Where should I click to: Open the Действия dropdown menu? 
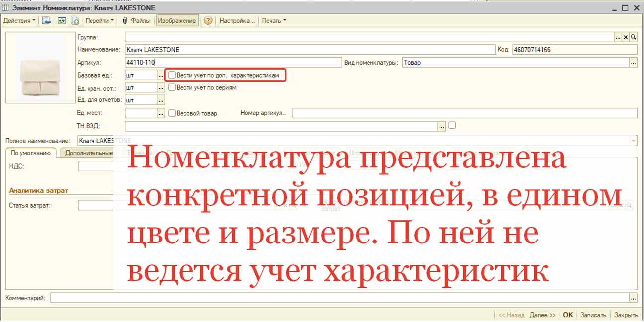[x=19, y=20]
